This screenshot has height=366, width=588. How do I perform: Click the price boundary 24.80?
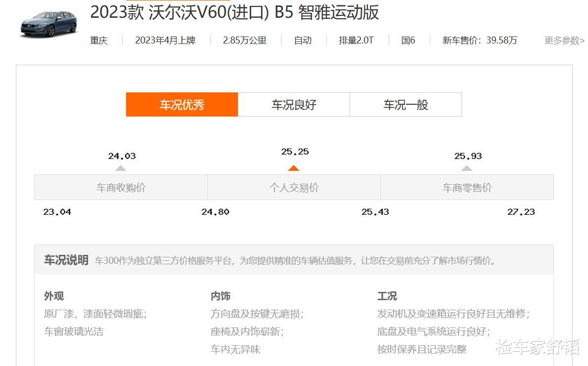point(215,212)
